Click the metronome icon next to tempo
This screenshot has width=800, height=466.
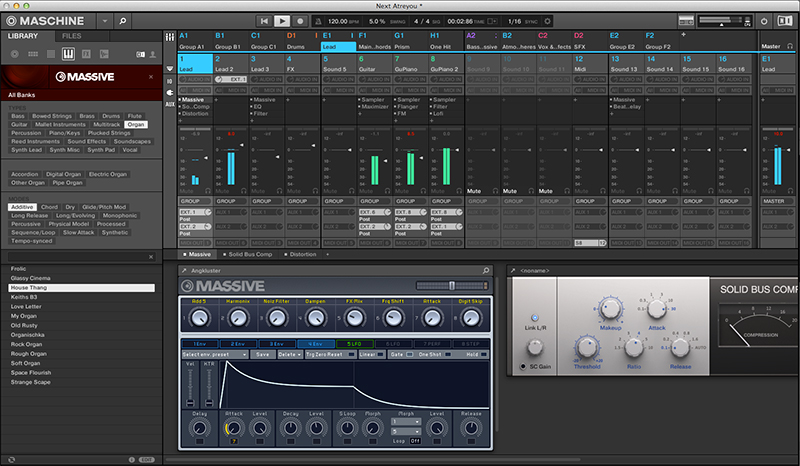click(318, 20)
